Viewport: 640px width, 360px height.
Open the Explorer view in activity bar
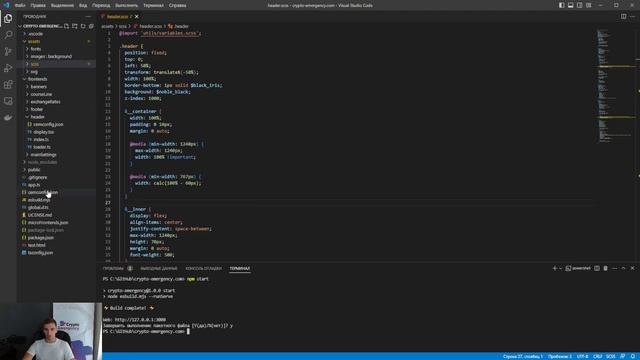coord(8,18)
